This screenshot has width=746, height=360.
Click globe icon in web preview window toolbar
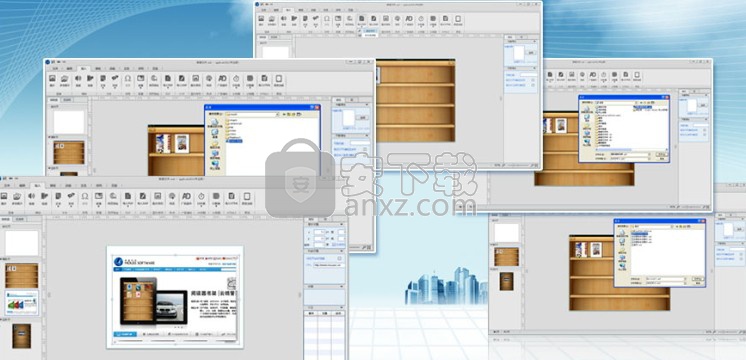[172, 196]
